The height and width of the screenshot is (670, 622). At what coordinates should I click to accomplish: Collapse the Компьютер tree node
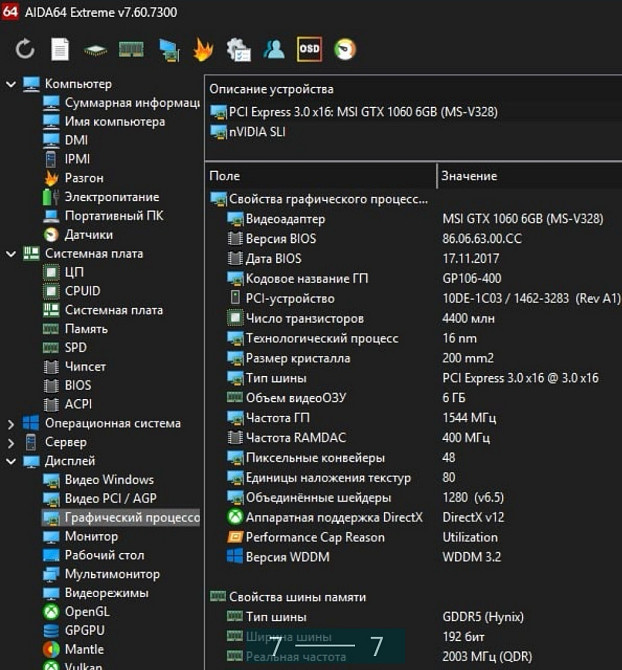11,84
